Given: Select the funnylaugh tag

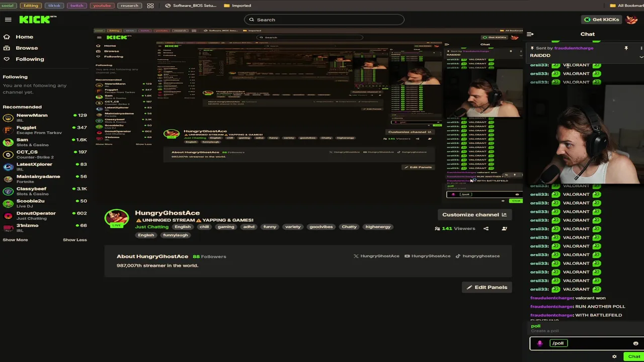Looking at the screenshot, I should pos(176,235).
